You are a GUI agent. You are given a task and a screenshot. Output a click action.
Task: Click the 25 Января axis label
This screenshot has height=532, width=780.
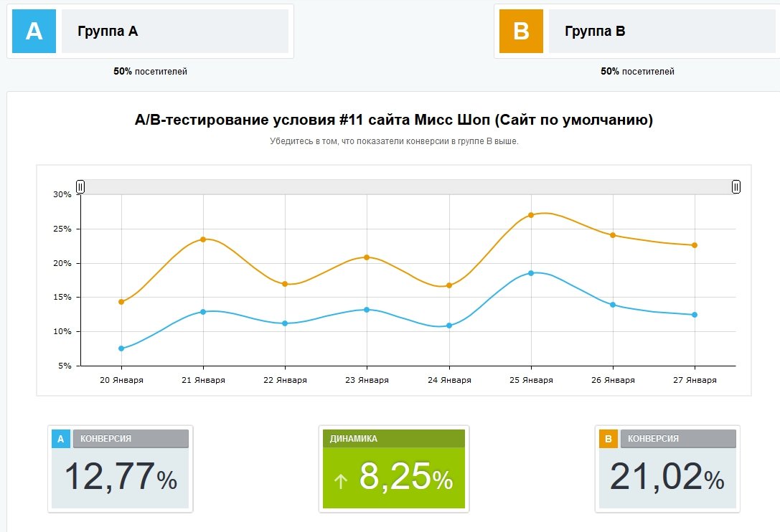(x=531, y=380)
